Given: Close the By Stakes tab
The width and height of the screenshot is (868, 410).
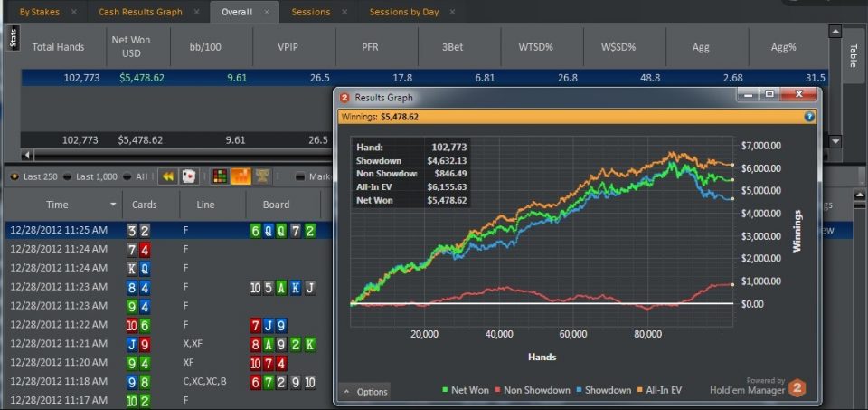Looking at the screenshot, I should click(x=73, y=13).
